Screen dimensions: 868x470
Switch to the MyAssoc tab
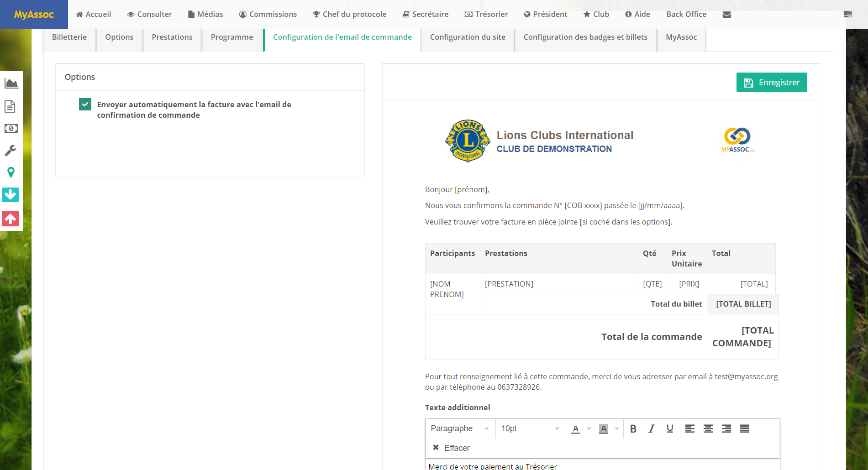click(681, 37)
